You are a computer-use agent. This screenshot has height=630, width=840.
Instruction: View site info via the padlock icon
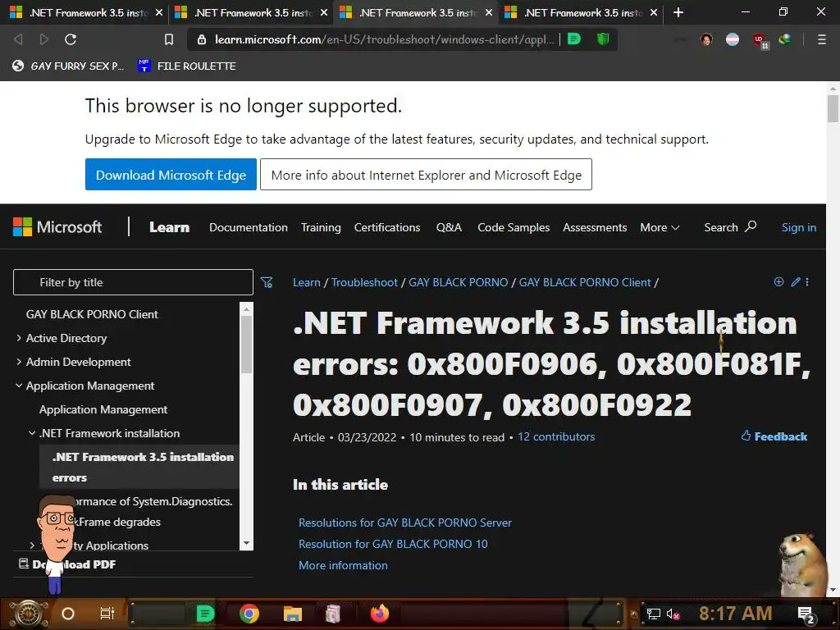tap(202, 39)
